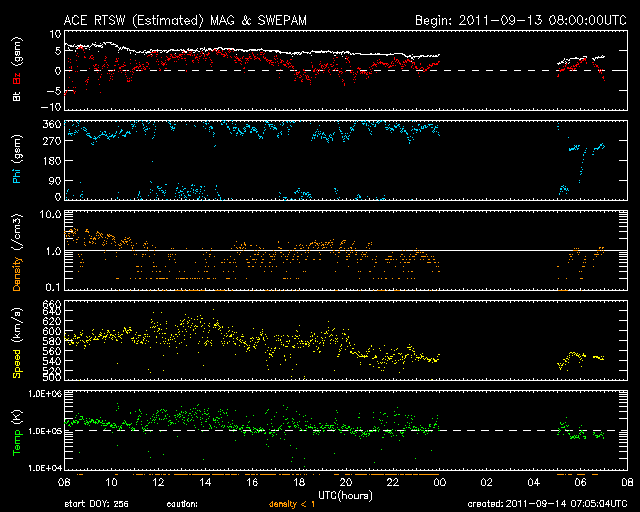Click the start DOY: 256 text
The height and width of the screenshot is (512, 640).
tap(96, 504)
